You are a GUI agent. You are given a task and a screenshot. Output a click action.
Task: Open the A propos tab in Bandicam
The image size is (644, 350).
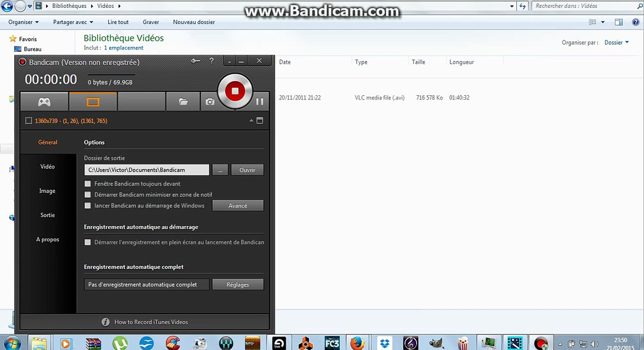[48, 240]
